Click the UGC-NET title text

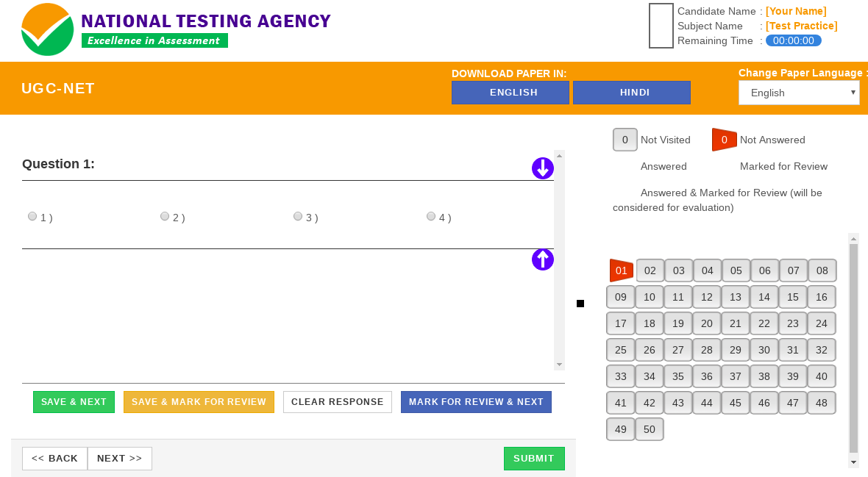[58, 88]
